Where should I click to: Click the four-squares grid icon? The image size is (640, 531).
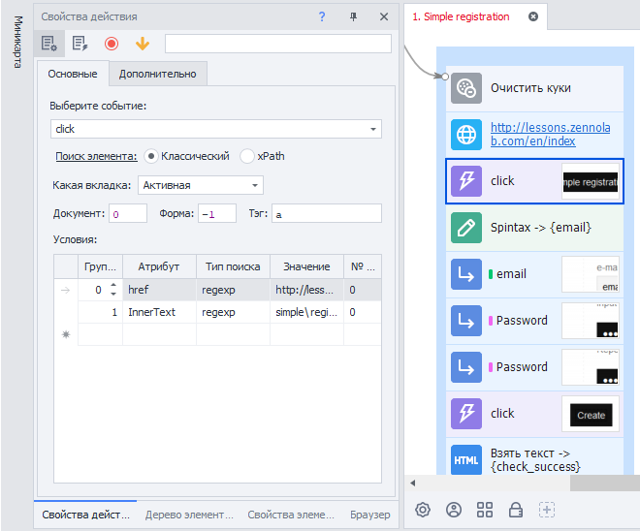coord(485,510)
